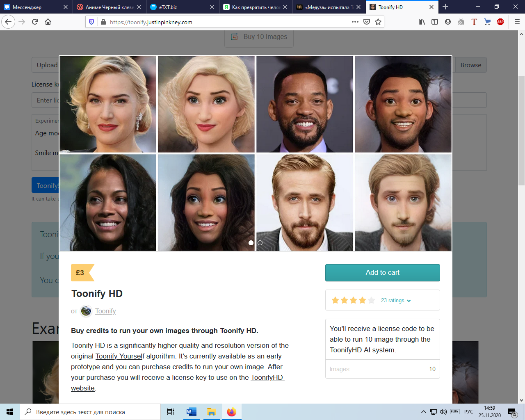Expand the 23 ratings dropdown
The width and height of the screenshot is (525, 420).
pyautogui.click(x=395, y=301)
